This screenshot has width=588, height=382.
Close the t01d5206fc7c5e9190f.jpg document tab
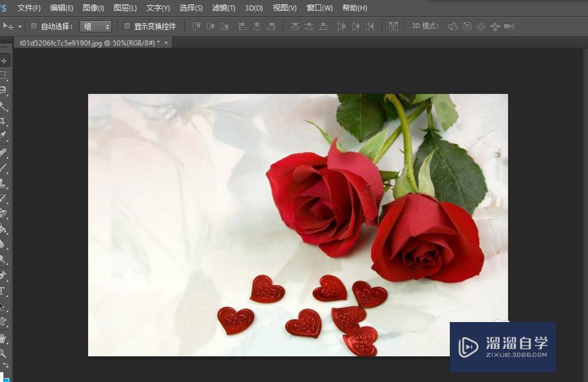pos(166,42)
